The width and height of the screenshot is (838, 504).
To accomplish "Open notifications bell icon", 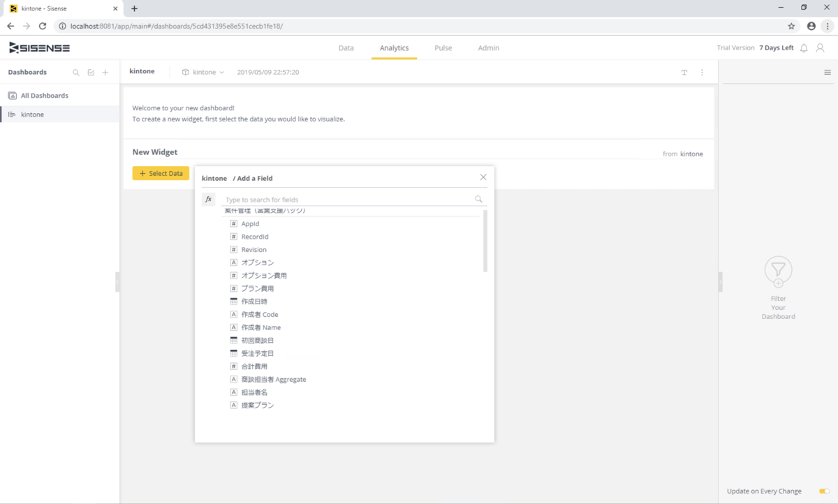I will tap(804, 47).
